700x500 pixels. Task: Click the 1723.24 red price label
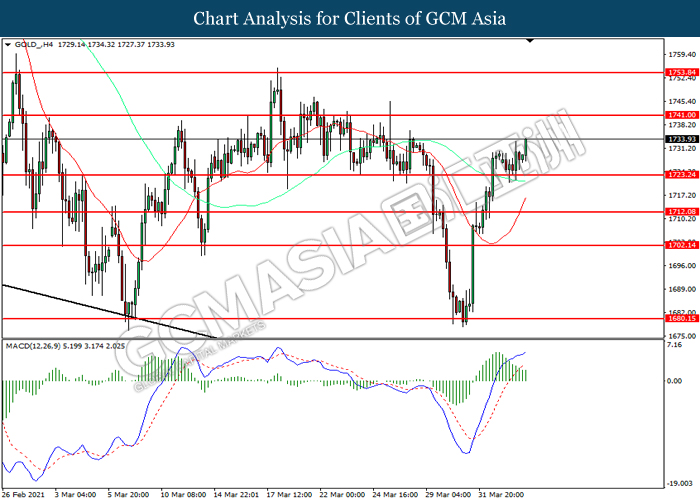682,175
